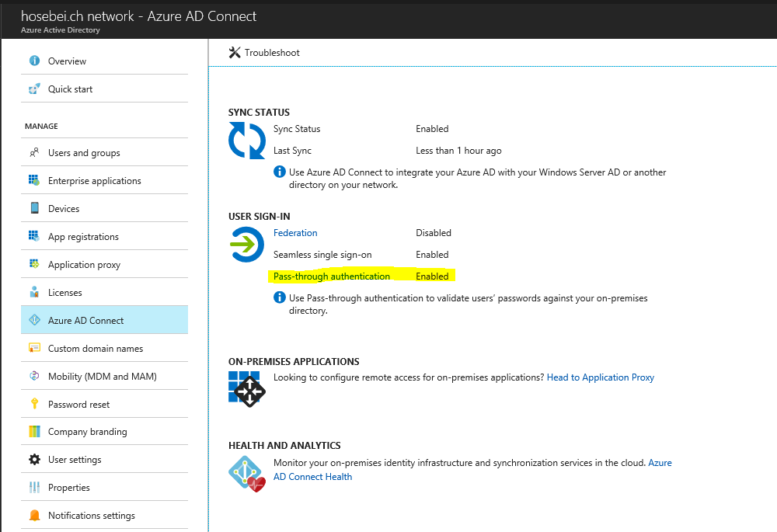Viewport: 777px width, 532px height.
Task: Open Custom domain names
Action: (105, 348)
